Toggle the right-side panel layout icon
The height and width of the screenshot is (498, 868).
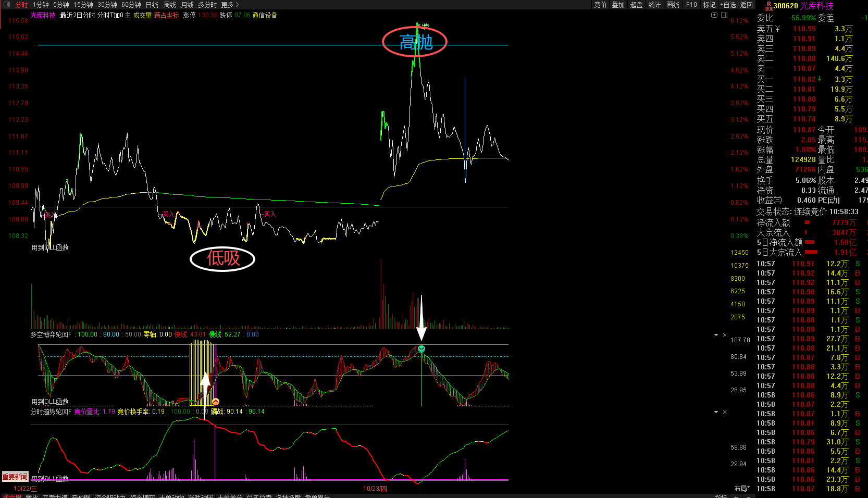724,15
